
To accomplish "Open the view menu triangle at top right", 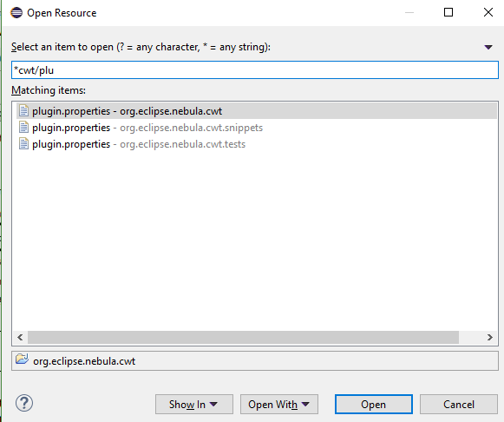I will pos(488,47).
